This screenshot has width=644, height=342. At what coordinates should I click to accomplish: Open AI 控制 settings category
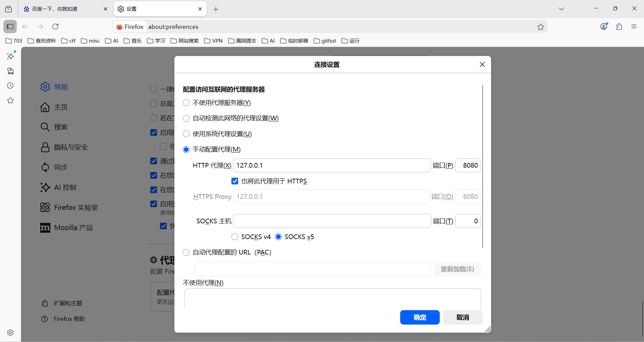(x=58, y=188)
